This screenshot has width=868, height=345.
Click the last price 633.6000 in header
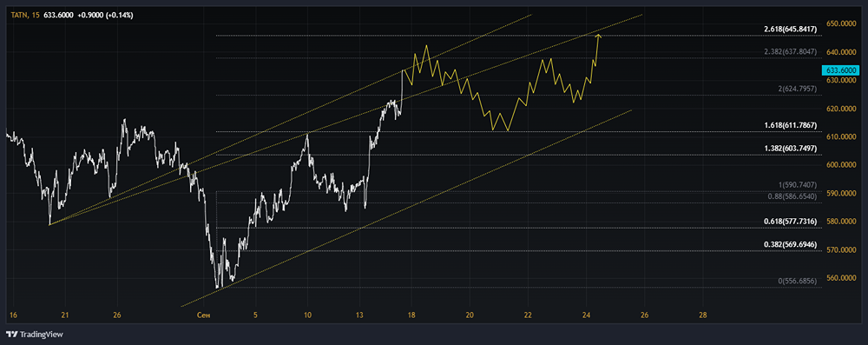59,16
